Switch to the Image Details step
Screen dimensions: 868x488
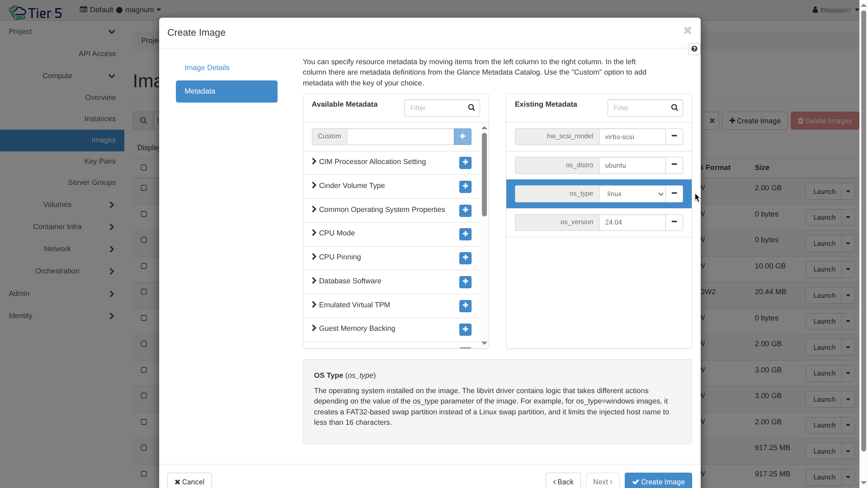(x=207, y=68)
